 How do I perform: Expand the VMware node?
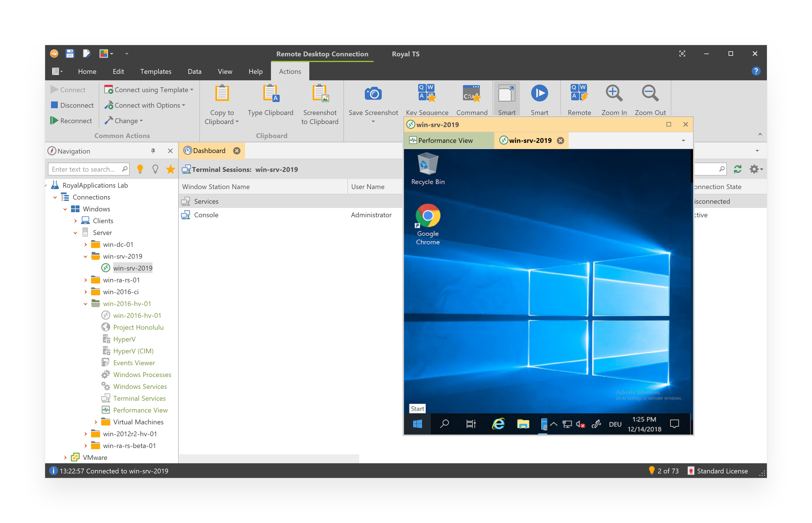[x=65, y=458]
